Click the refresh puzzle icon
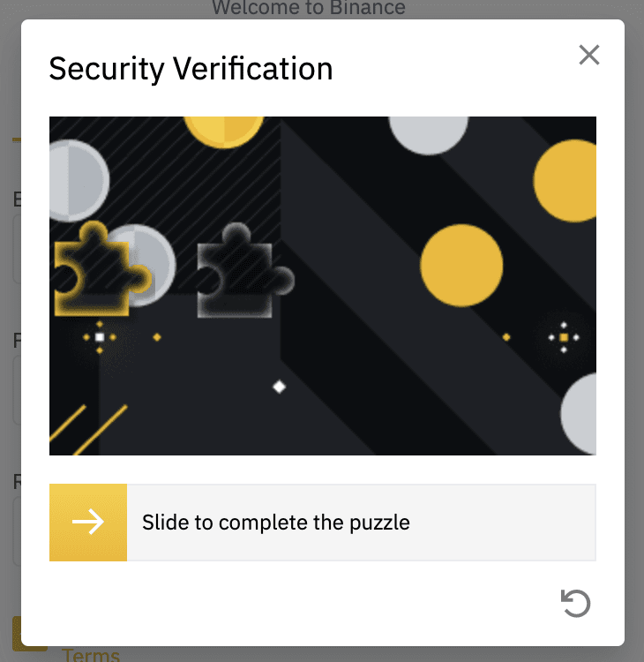Viewport: 644px width, 662px height. [575, 604]
